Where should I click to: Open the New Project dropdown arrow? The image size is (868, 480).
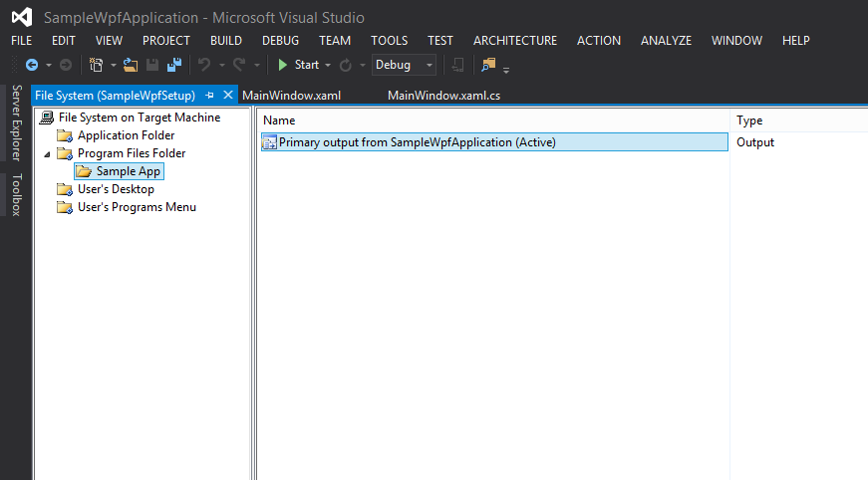pyautogui.click(x=113, y=66)
